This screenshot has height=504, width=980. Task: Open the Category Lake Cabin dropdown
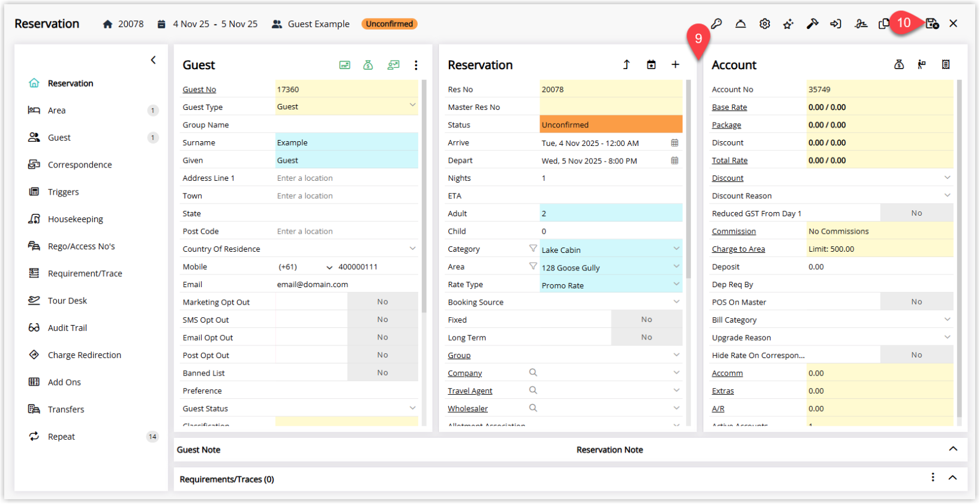coord(676,249)
